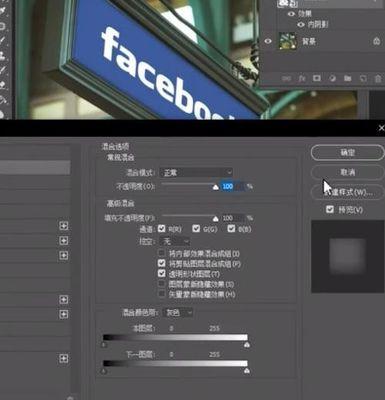Click the link layers icon in Layers panel
This screenshot has width=385, height=400.
pyautogui.click(x=286, y=79)
